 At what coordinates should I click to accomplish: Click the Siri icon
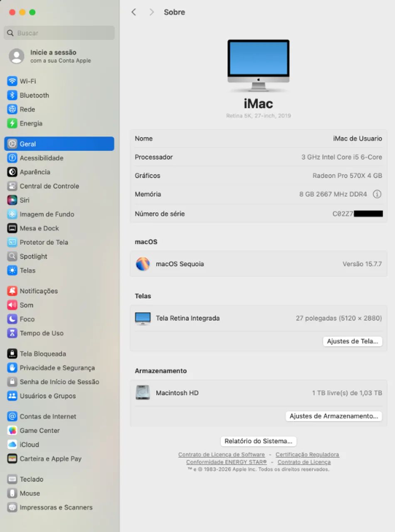click(x=12, y=200)
